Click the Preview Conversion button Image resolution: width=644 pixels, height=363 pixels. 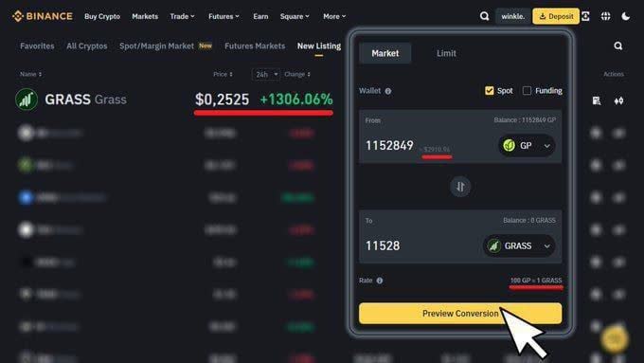460,314
